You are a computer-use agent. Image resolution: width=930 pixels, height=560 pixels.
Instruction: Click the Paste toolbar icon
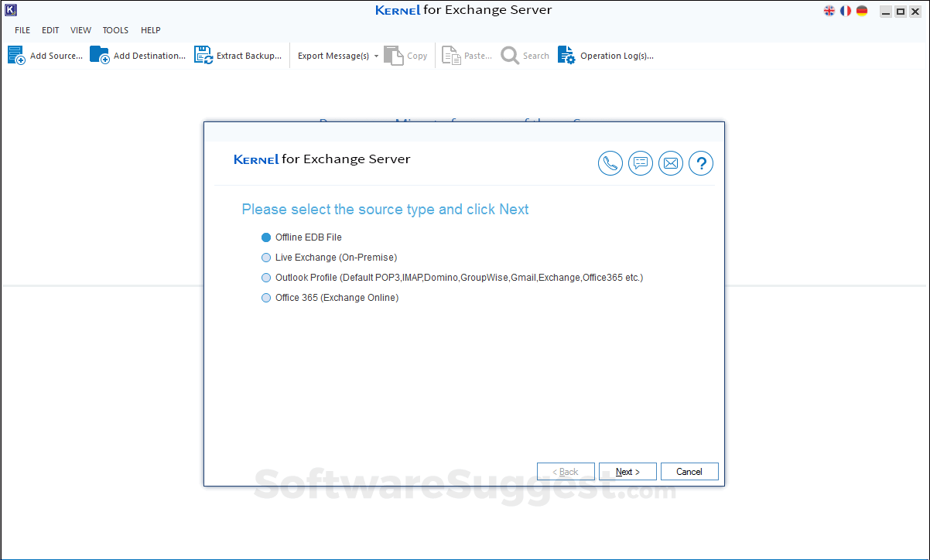coord(451,55)
